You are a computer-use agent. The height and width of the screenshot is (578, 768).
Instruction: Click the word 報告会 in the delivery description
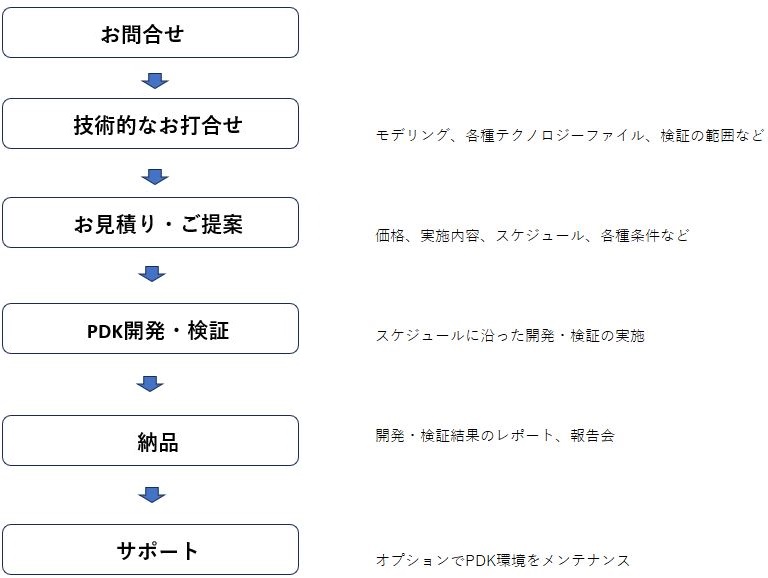click(592, 435)
